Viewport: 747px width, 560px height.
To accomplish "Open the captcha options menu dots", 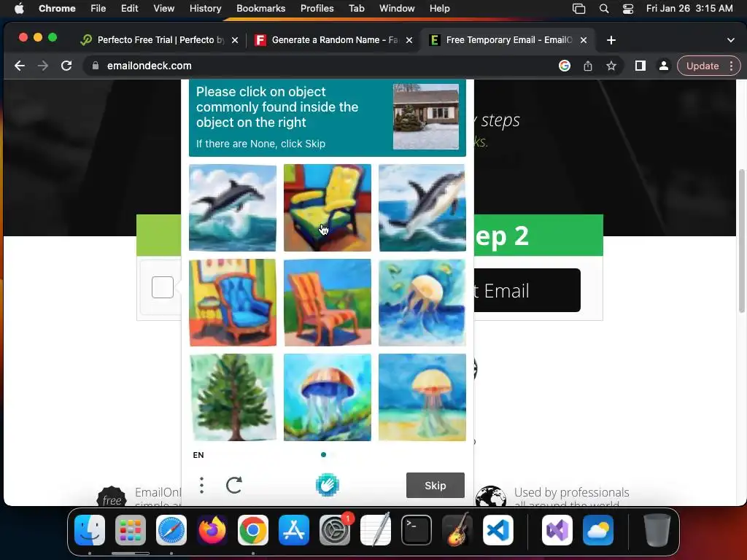I will pyautogui.click(x=201, y=485).
